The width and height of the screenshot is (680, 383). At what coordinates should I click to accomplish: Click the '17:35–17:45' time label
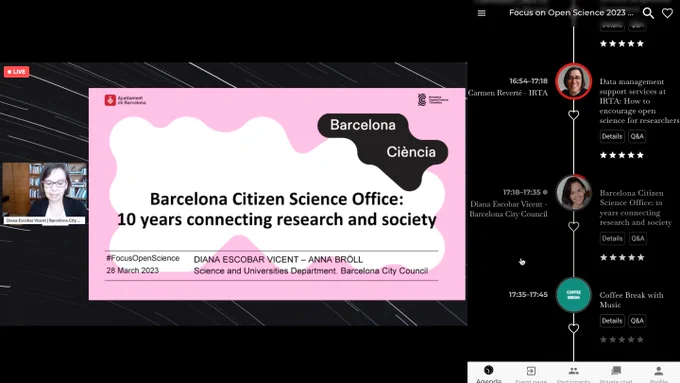tap(528, 295)
